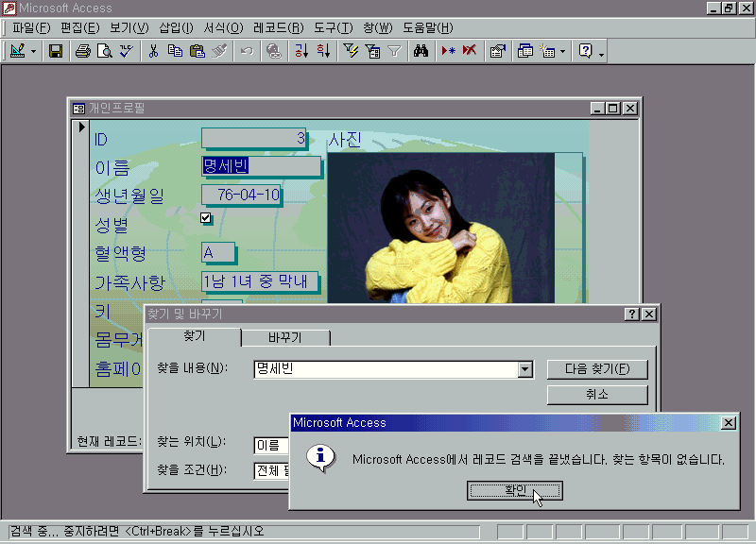This screenshot has height=544, width=756.
Task: Close the Microsoft Access message box
Action: (x=728, y=423)
